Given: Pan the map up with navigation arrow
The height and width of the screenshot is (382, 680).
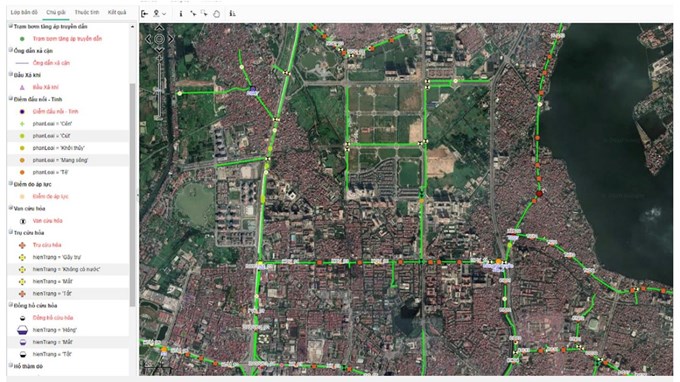Looking at the screenshot, I should click(x=159, y=28).
